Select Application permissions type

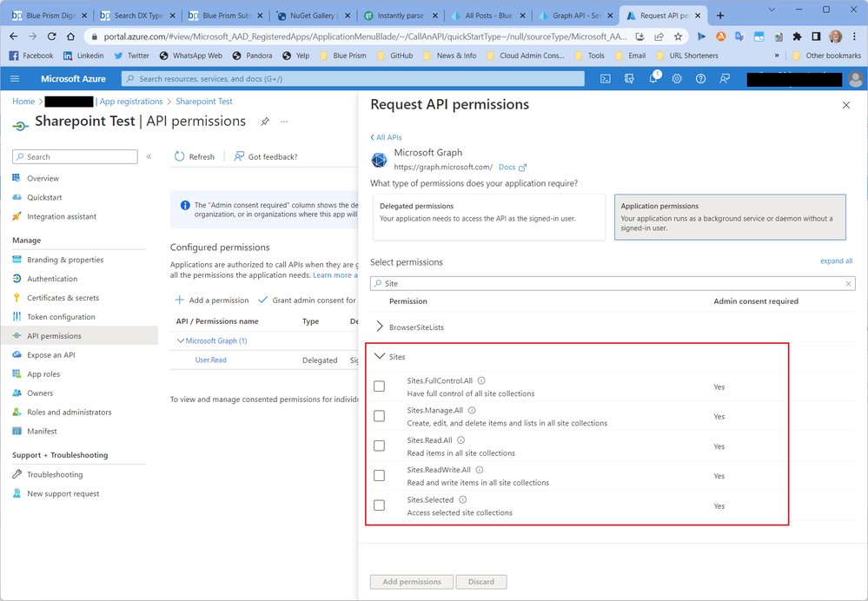[730, 217]
